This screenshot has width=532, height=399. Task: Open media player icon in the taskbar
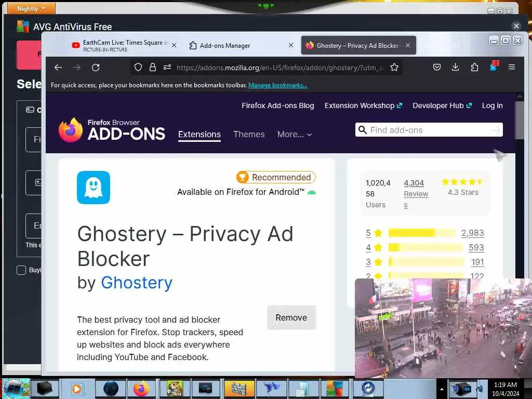point(77,389)
